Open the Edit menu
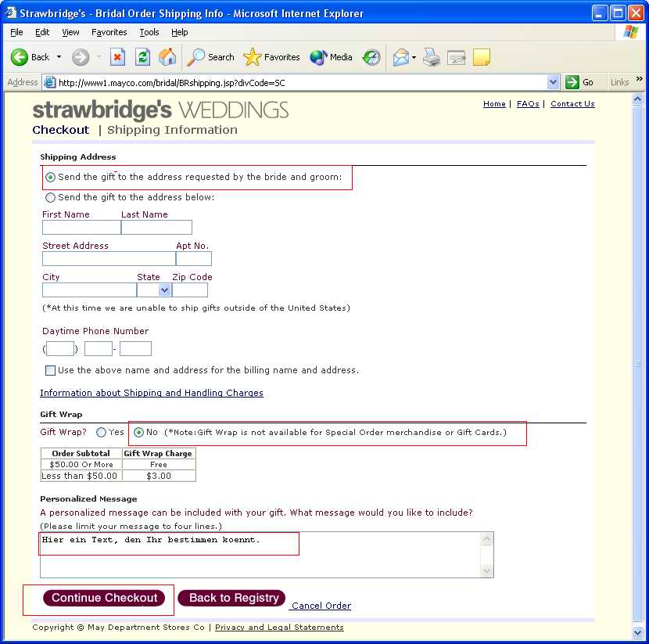Image resolution: width=649 pixels, height=644 pixels. point(42,32)
